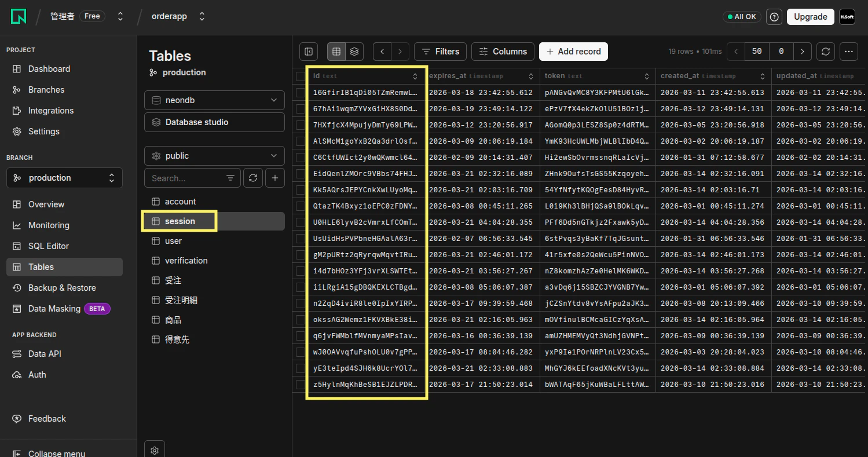
Task: Open the production branch selector
Action: [x=64, y=178]
